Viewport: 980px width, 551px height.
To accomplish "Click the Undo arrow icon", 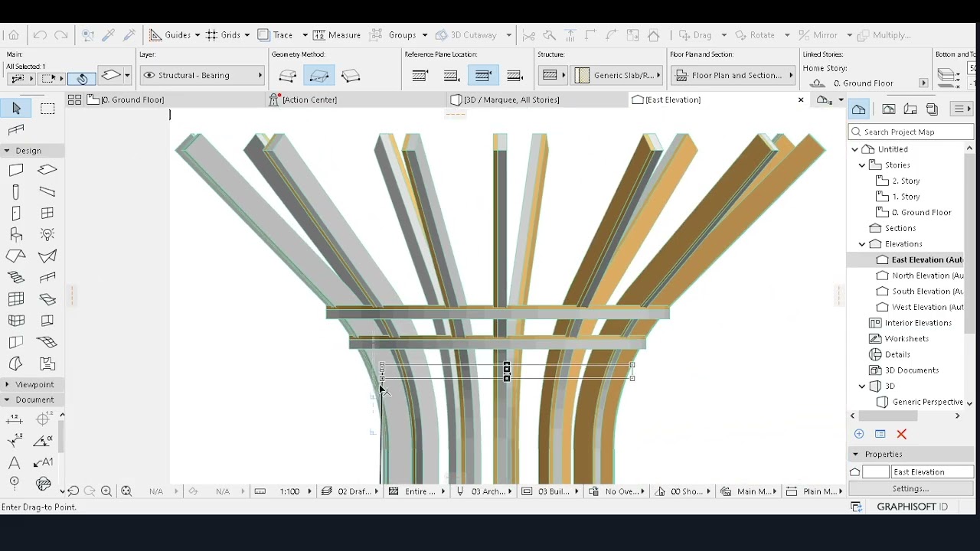I will pyautogui.click(x=40, y=35).
